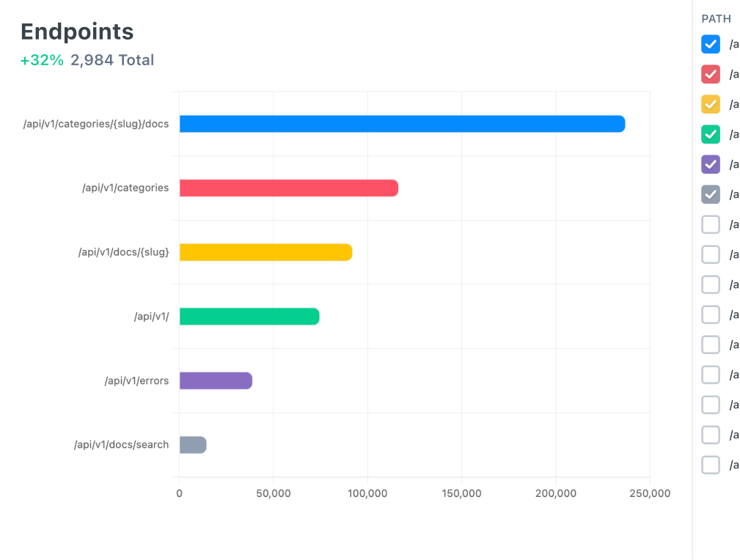Screen dimensions: 740x560
Task: Enable the last checkbox in the PATH list
Action: 711,465
